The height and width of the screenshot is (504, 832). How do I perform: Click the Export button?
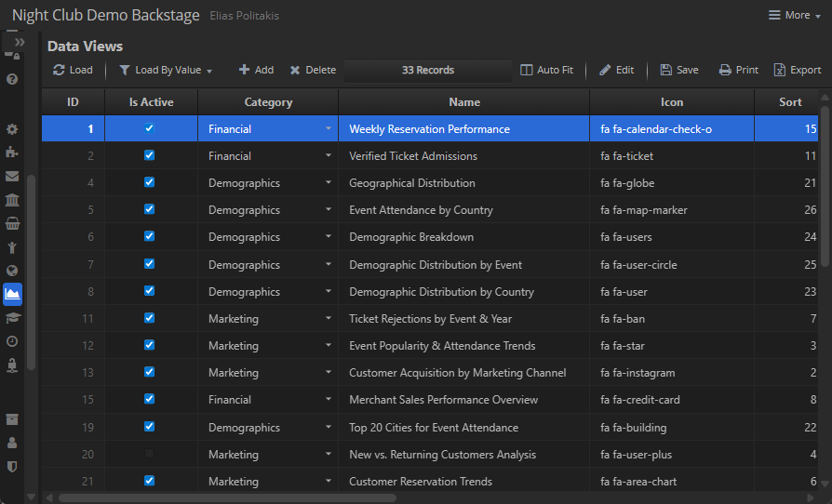tap(798, 71)
